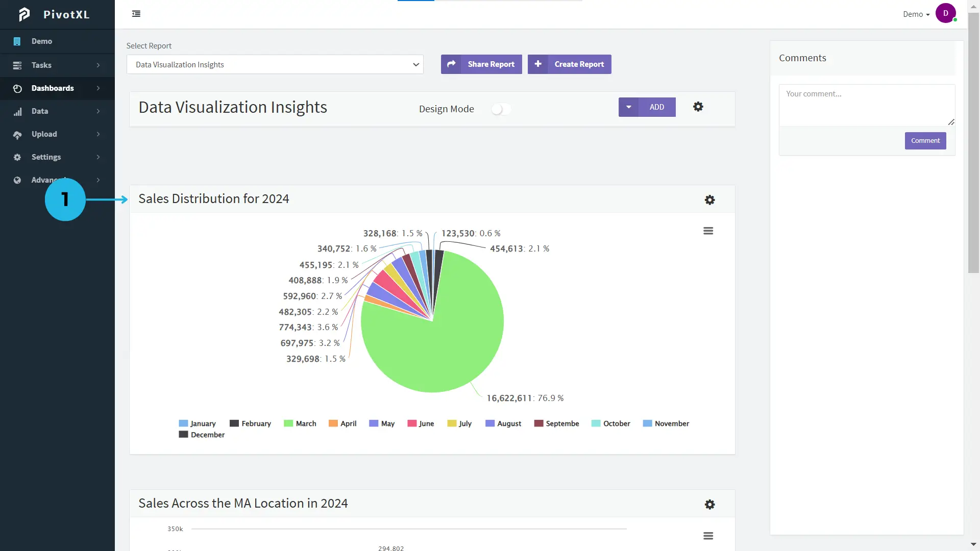
Task: Toggle the Design Mode switch
Action: 499,108
